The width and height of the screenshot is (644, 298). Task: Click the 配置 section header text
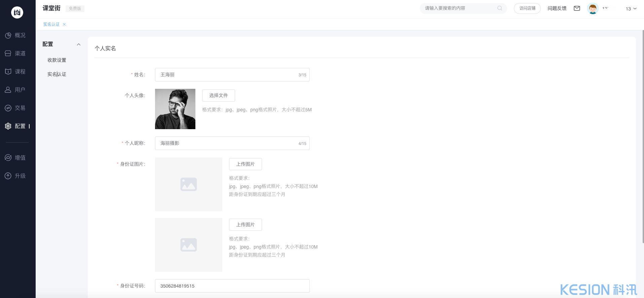coord(48,44)
